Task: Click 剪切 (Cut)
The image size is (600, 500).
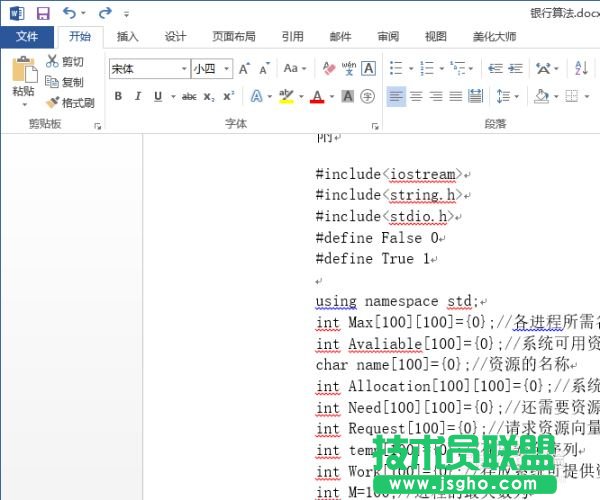Action: (65, 62)
